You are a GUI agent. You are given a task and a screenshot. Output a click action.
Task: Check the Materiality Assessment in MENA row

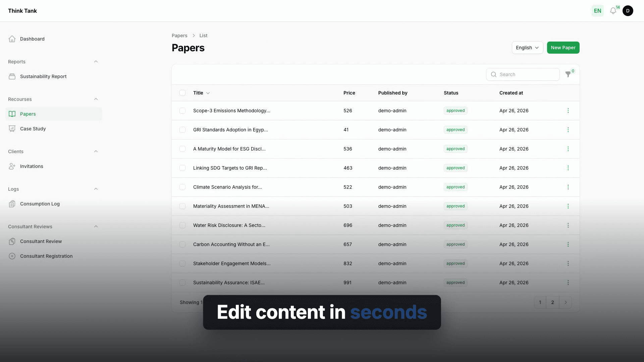pyautogui.click(x=182, y=206)
